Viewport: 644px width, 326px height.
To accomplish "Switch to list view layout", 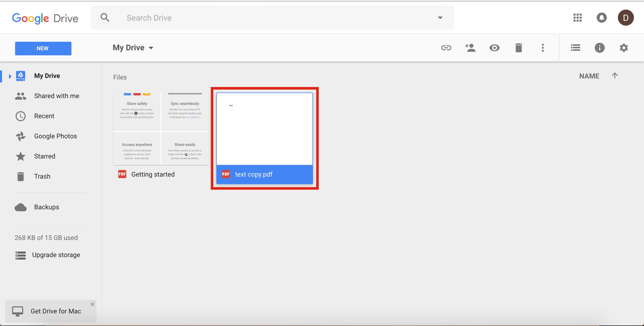I will tap(575, 48).
